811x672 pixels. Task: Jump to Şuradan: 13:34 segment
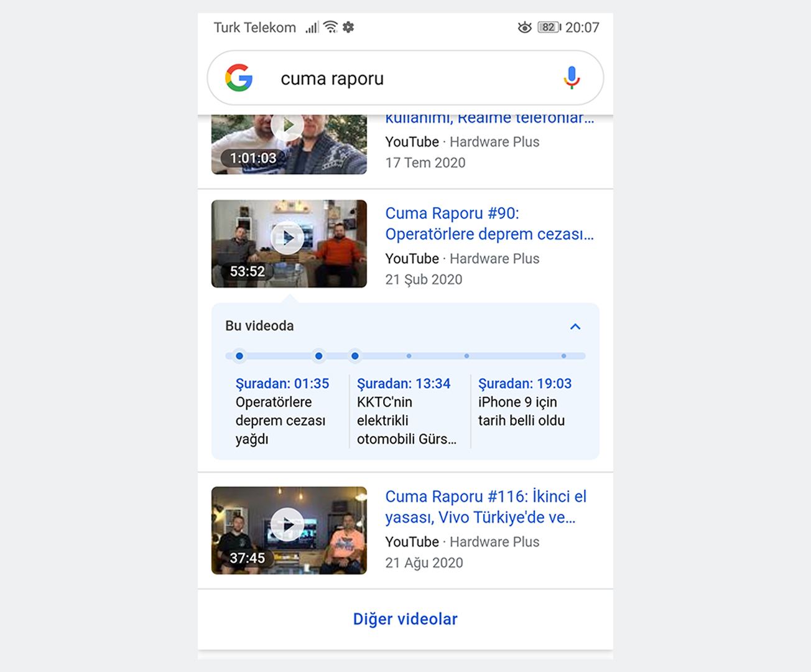pos(404,383)
